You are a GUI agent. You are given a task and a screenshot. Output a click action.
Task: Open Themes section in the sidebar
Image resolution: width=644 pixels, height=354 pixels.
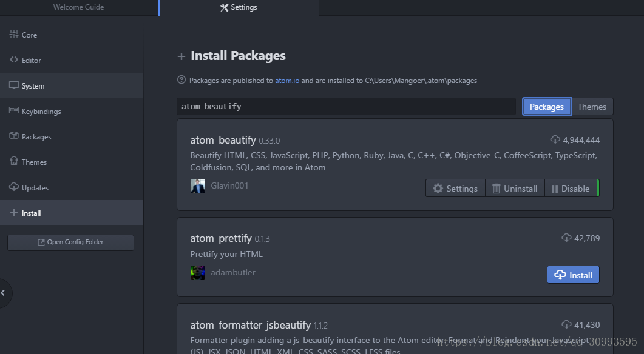(x=72, y=162)
